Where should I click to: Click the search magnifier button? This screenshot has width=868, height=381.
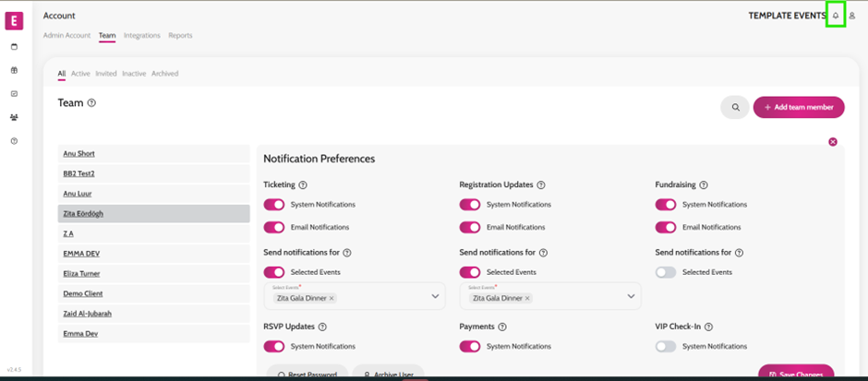click(x=735, y=107)
